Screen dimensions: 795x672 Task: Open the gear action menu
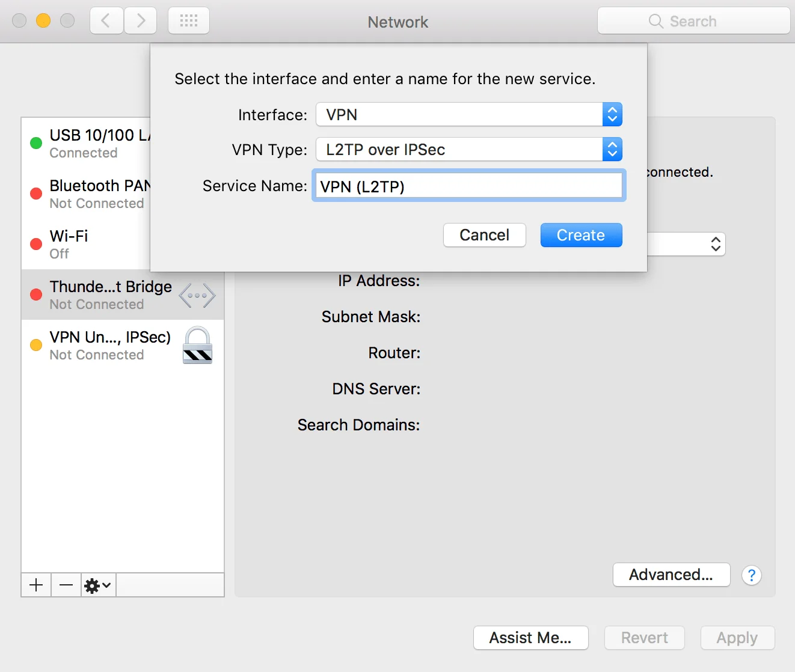pyautogui.click(x=98, y=585)
